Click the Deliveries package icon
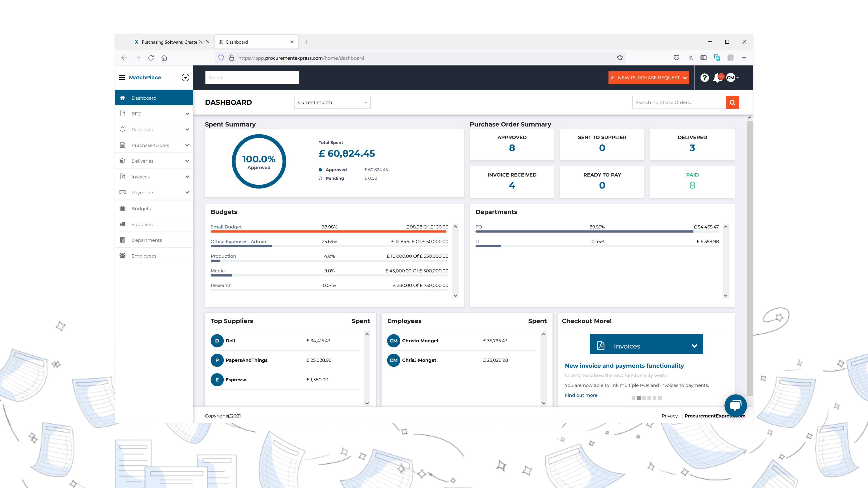The height and width of the screenshot is (488, 868). [x=123, y=161]
